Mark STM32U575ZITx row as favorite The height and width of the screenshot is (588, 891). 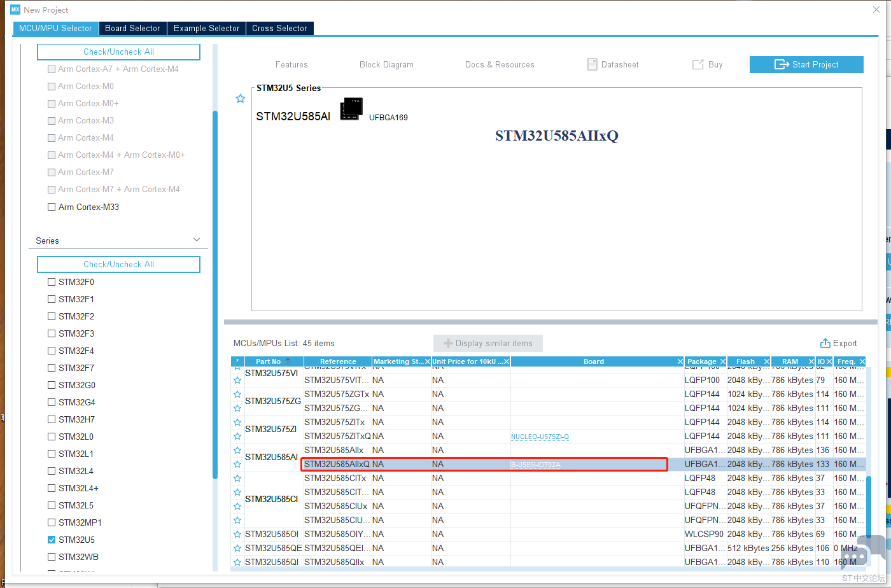click(x=237, y=422)
